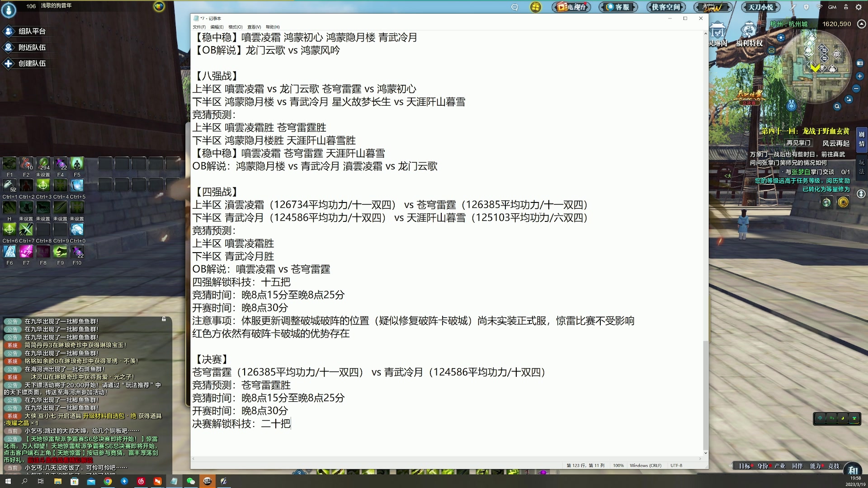
Task: Open the 格式(O) menu in Notepad
Action: 235,27
